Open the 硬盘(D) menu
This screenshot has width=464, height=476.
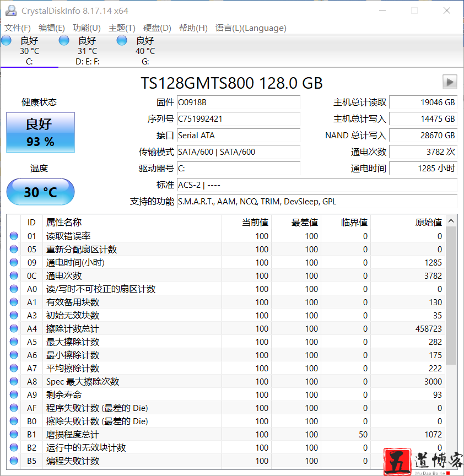tap(157, 28)
